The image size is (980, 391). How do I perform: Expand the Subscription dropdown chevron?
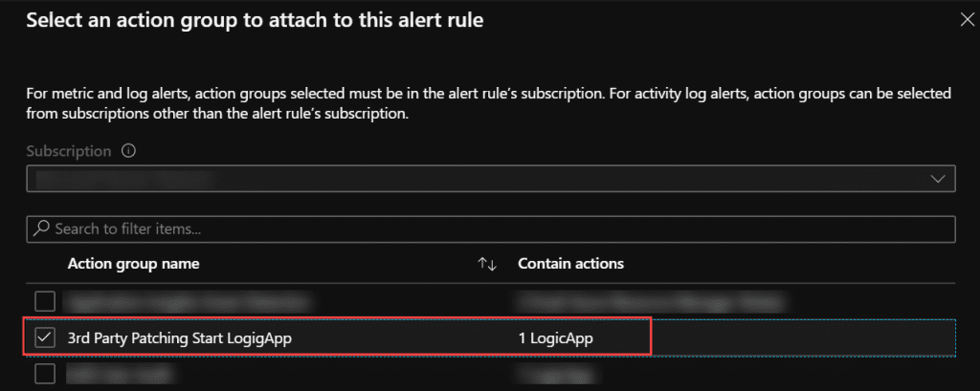pyautogui.click(x=938, y=179)
